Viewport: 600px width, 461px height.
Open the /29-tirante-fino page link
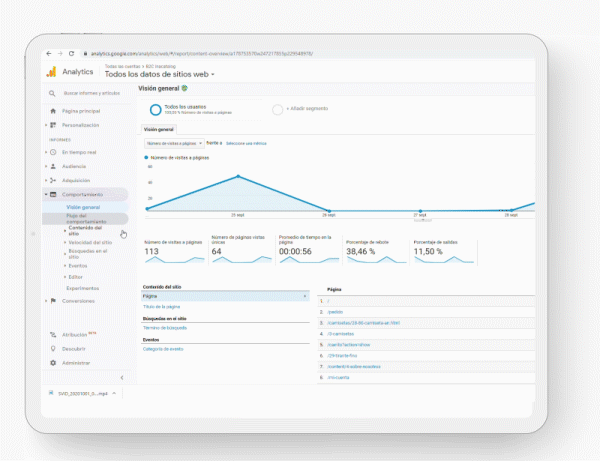pos(342,356)
